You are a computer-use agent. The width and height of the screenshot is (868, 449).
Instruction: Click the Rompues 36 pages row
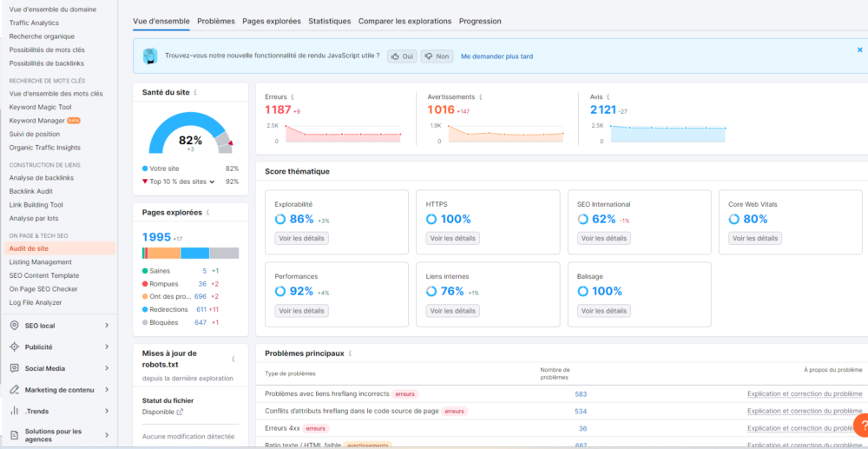tap(181, 283)
